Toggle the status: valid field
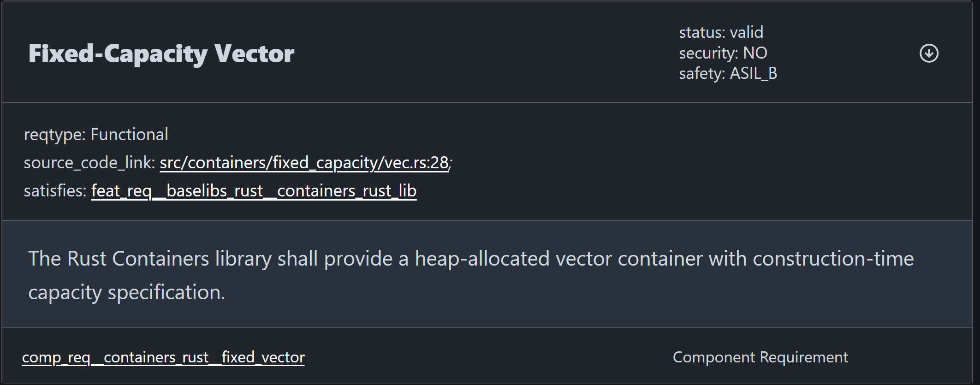This screenshot has width=980, height=385. pyautogui.click(x=721, y=32)
